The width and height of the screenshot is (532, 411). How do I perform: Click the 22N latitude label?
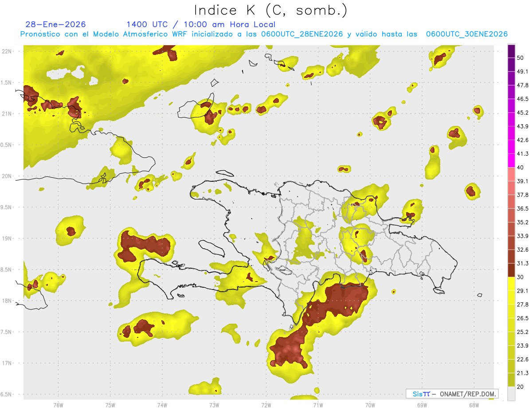6,51
